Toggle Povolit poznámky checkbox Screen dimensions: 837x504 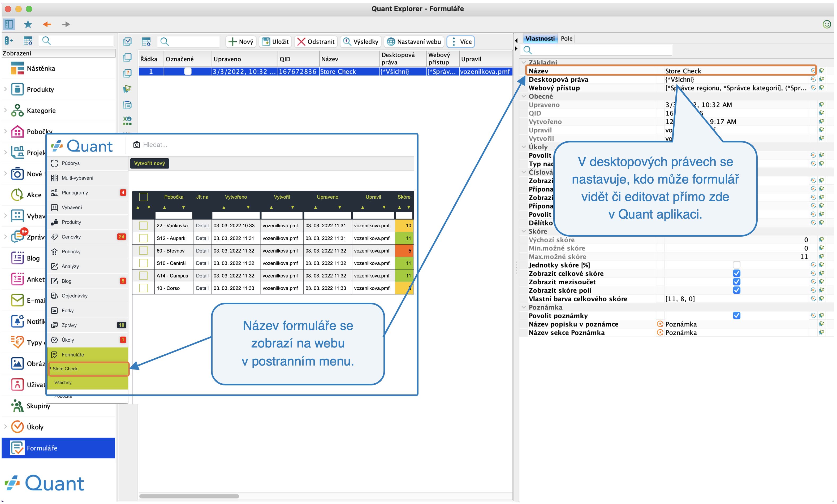pyautogui.click(x=736, y=315)
